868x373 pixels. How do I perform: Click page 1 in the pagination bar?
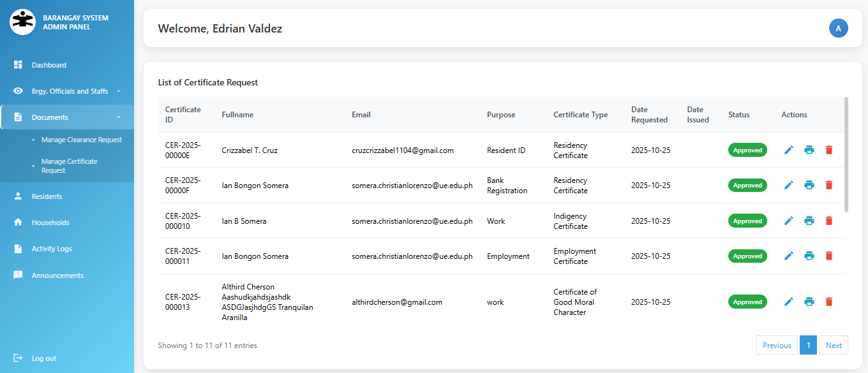click(x=808, y=345)
